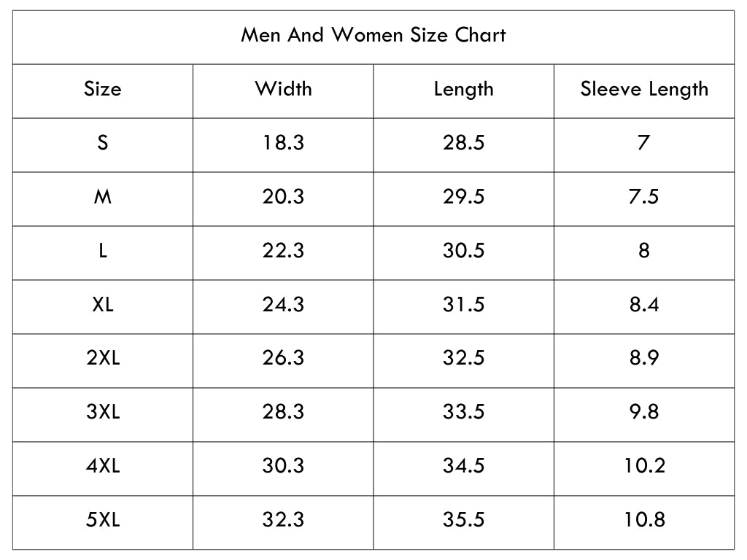Select the Size column header

click(x=102, y=89)
